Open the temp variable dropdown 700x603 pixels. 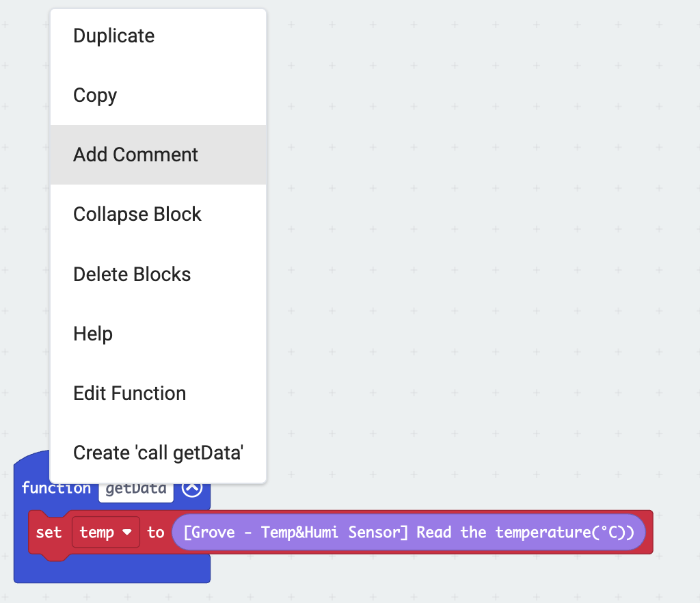[105, 533]
